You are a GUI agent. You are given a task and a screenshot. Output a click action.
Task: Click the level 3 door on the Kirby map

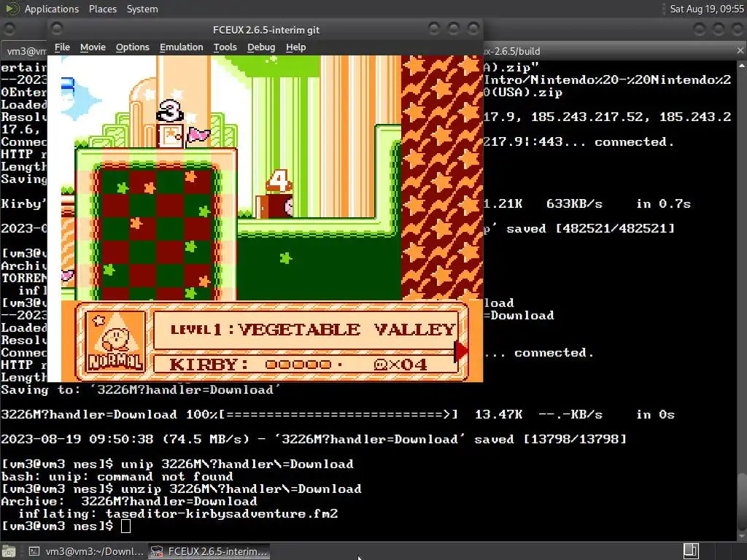pyautogui.click(x=171, y=135)
